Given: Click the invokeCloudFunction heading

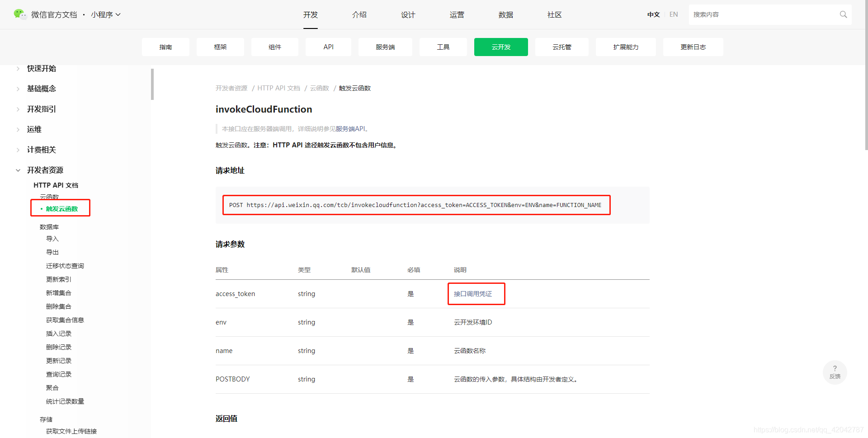Looking at the screenshot, I should (x=264, y=109).
